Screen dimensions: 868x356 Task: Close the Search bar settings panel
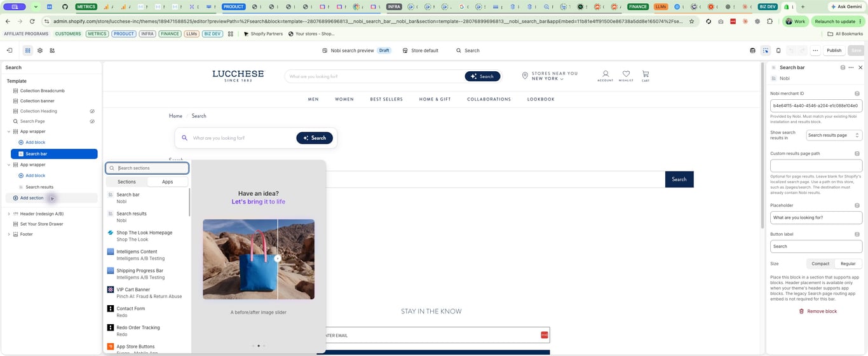pyautogui.click(x=860, y=67)
